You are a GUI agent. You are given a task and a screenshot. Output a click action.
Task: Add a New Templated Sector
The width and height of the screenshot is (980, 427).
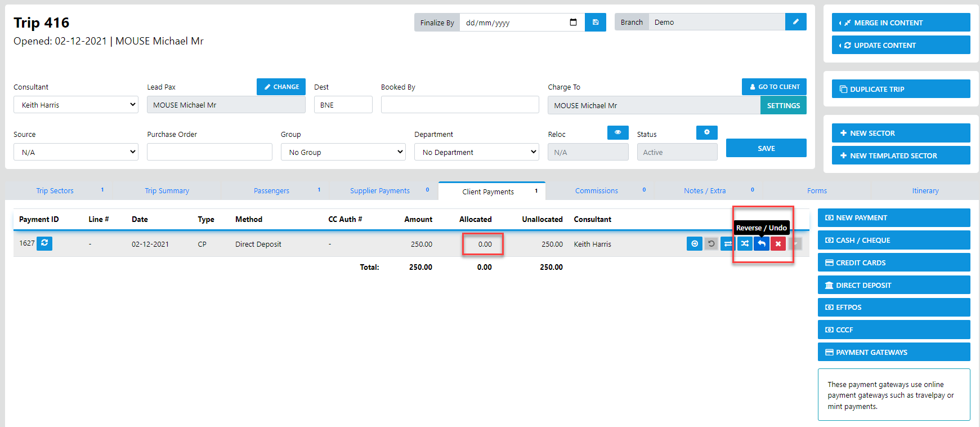coord(901,155)
